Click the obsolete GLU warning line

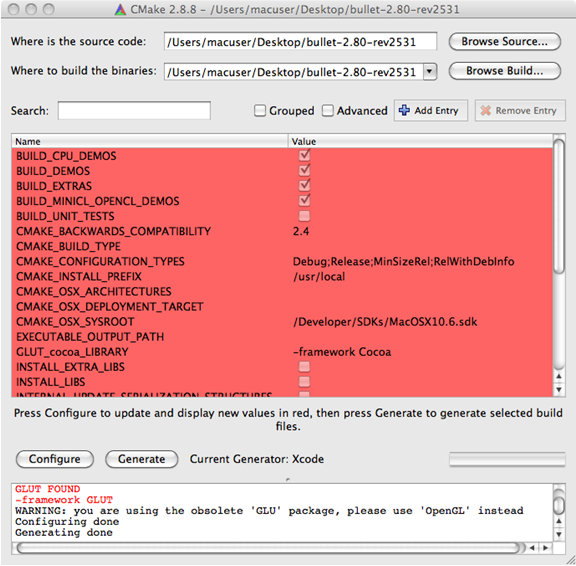pyautogui.click(x=269, y=511)
